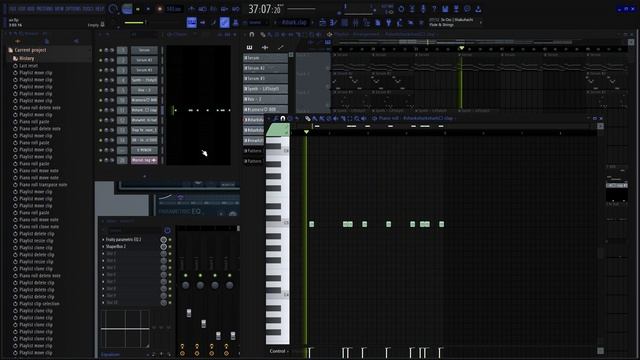Click the tempo display field
640x360 pixels.
click(174, 9)
